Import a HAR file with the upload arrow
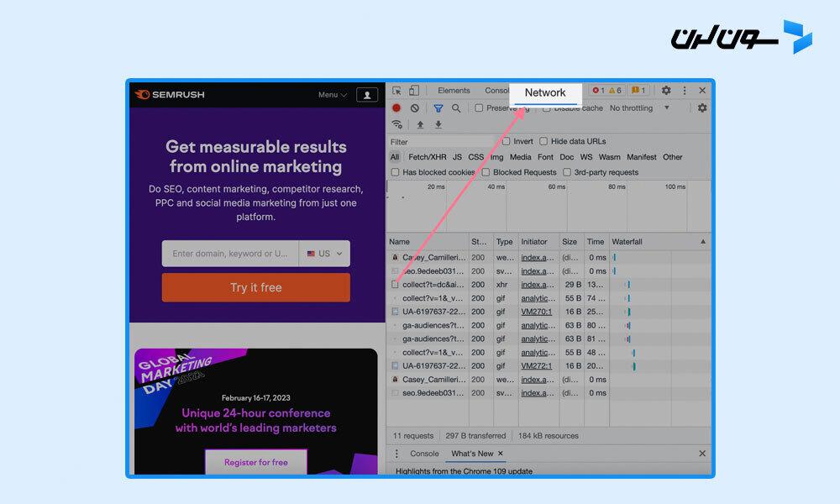 pyautogui.click(x=421, y=124)
